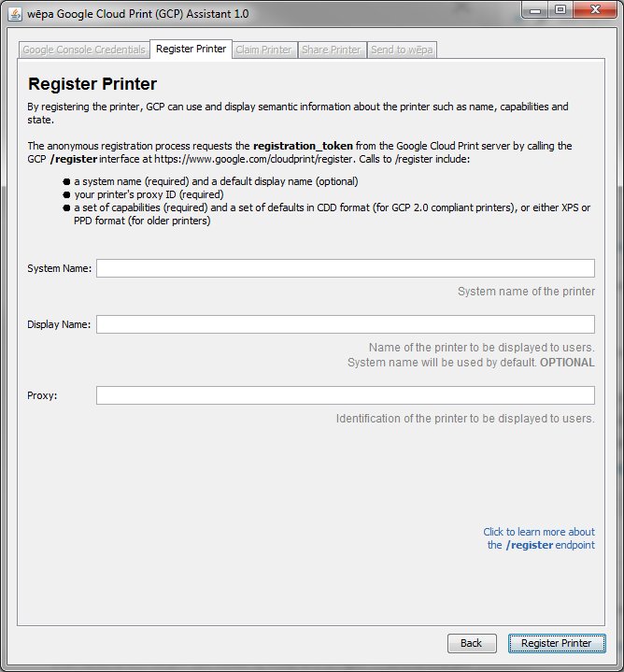Click inside the Display Name field
Viewport: 624px width, 672px height.
click(x=346, y=324)
